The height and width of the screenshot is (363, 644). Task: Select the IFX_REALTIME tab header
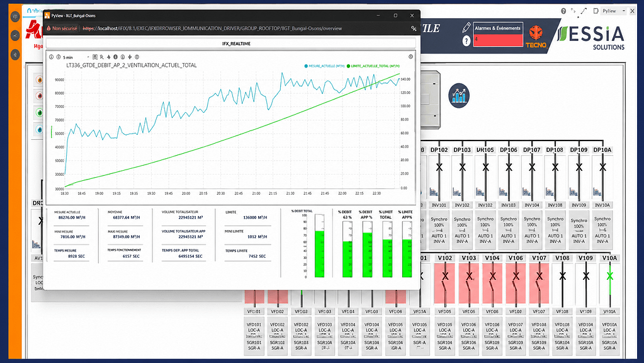(236, 43)
